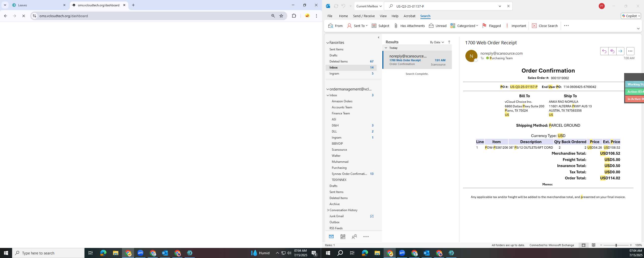
Task: Filter search by Subject
Action: point(380,26)
